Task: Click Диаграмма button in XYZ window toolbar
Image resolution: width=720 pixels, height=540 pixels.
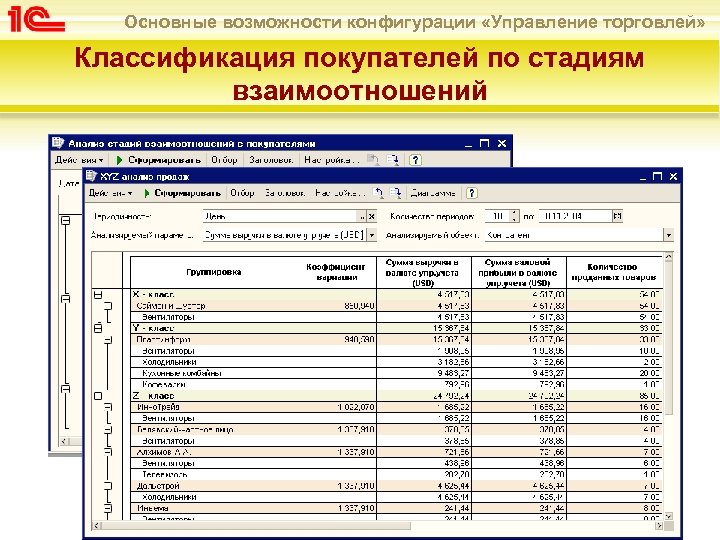Action: click(x=433, y=193)
